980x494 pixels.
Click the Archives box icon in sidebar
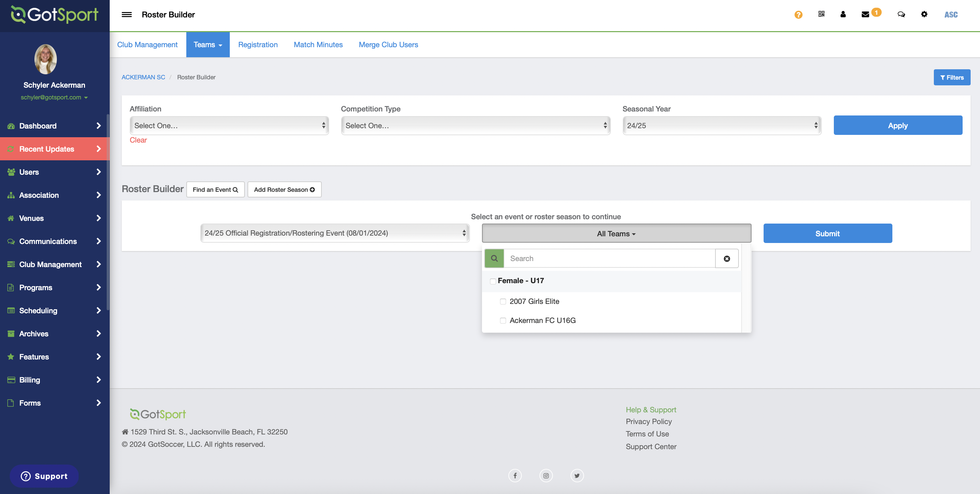pos(11,334)
